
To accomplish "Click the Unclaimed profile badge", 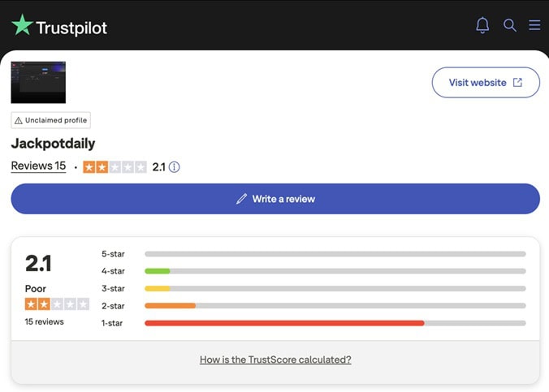I will click(x=51, y=120).
